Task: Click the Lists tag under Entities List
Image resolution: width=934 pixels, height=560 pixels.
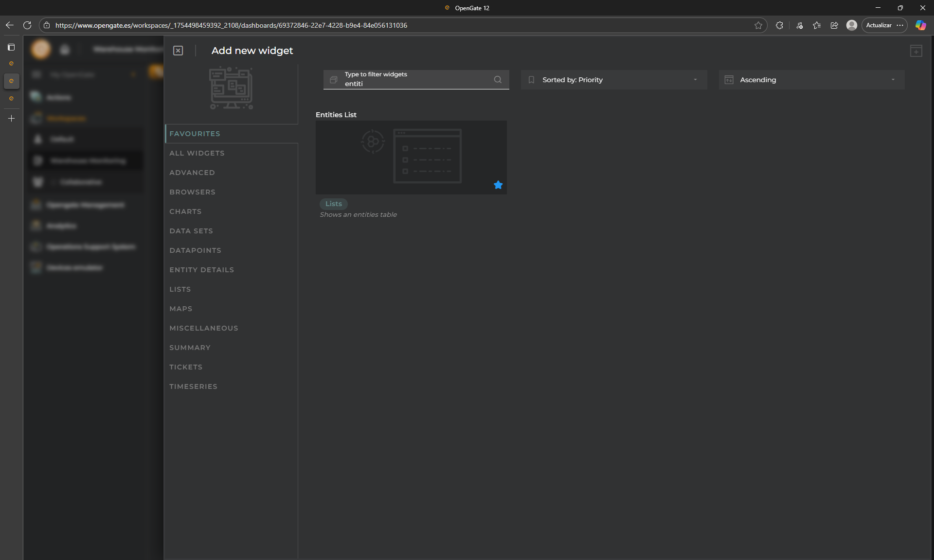Action: coord(333,204)
